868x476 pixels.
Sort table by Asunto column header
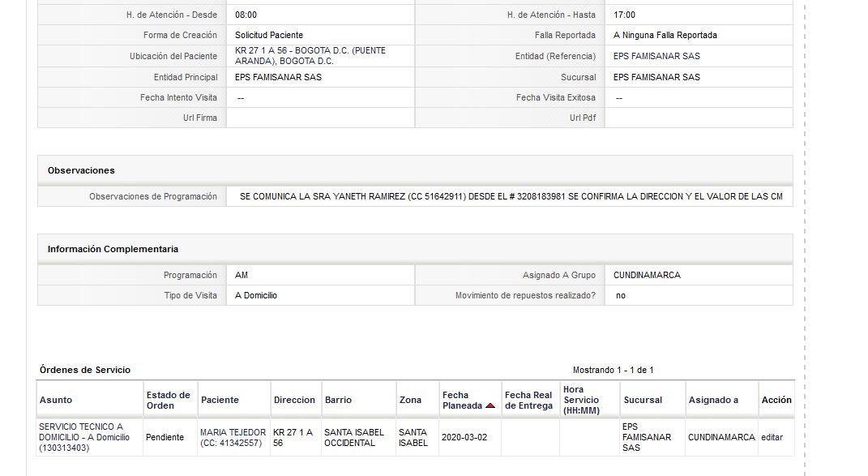coord(56,400)
